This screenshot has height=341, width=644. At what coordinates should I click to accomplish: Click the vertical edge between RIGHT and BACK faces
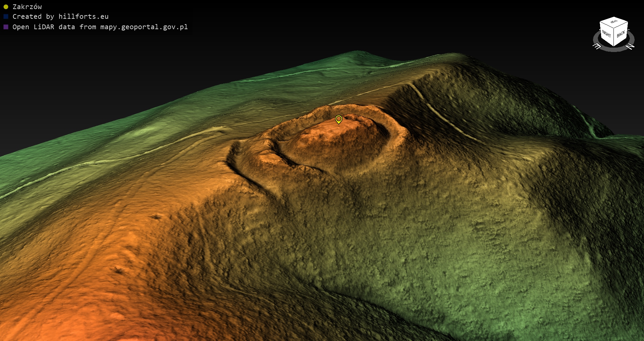click(614, 37)
